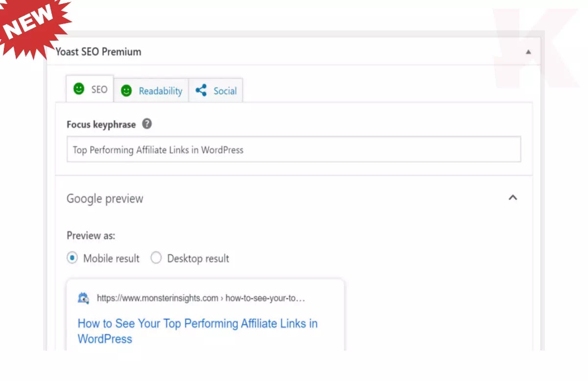Switch to the Readability tab
This screenshot has width=588, height=381.
coord(151,91)
